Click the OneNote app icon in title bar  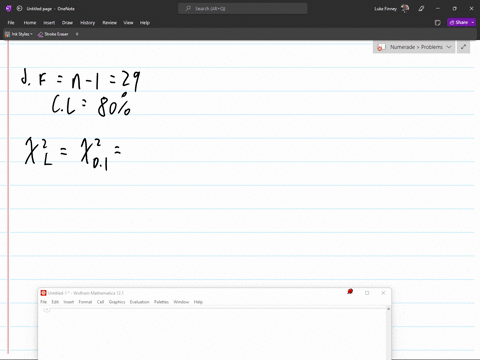(9, 8)
